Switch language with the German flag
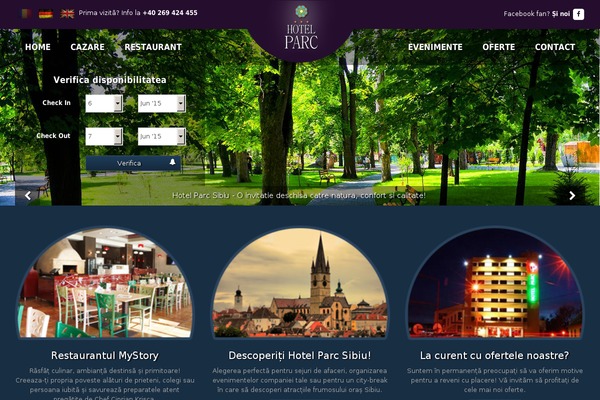 tap(46, 14)
